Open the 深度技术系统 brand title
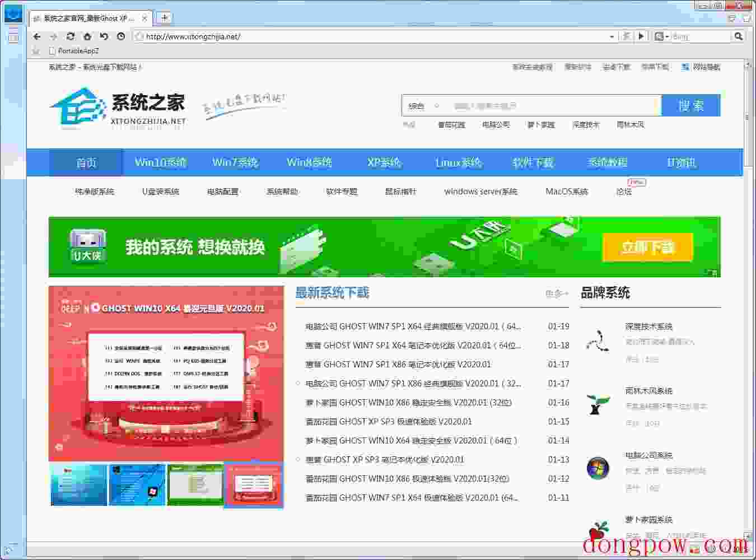Image resolution: width=756 pixels, height=560 pixels. click(649, 326)
